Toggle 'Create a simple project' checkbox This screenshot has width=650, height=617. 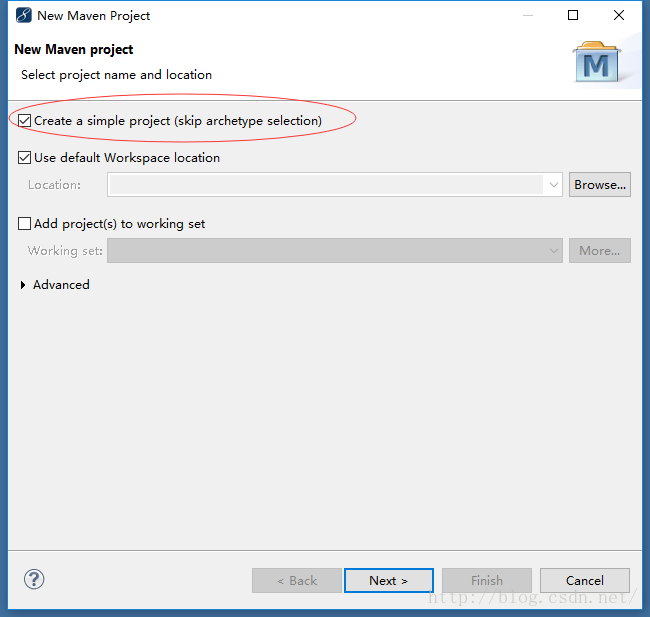click(x=25, y=121)
